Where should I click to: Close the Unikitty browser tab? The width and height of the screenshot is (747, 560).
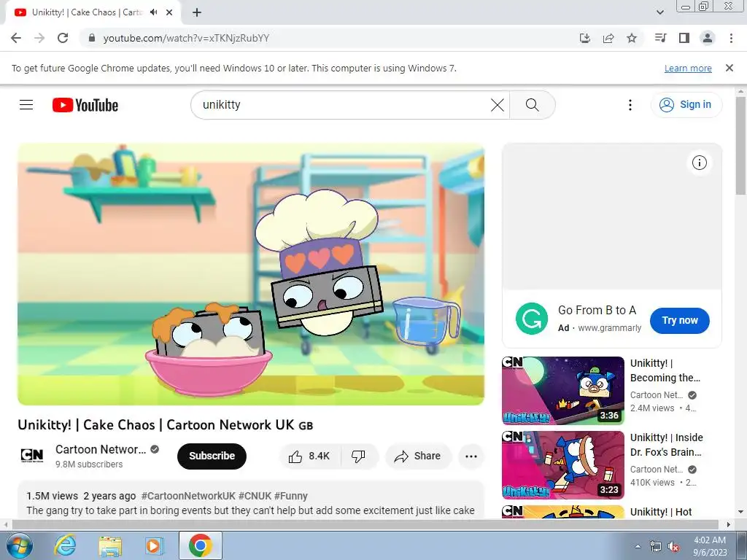click(x=169, y=12)
